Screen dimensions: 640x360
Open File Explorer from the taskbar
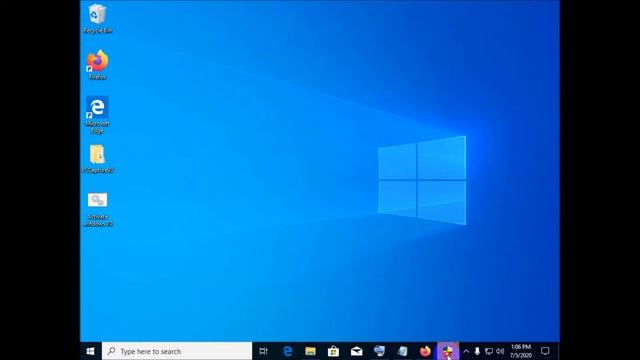[x=311, y=351]
